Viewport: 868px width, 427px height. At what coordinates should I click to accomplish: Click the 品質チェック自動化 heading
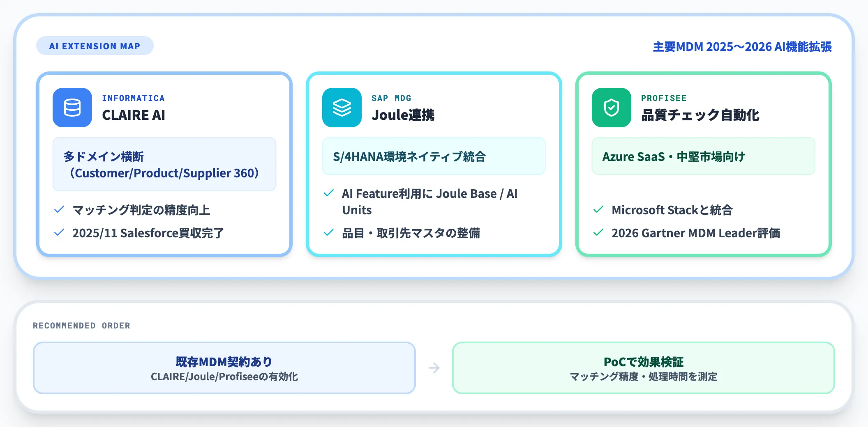[700, 115]
